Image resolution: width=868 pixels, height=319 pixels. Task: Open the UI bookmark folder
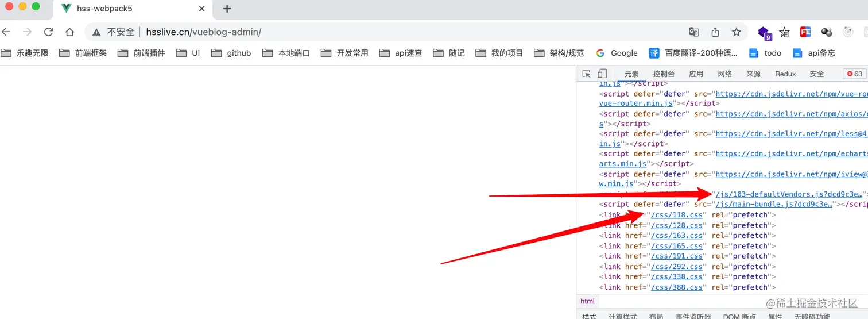click(188, 53)
